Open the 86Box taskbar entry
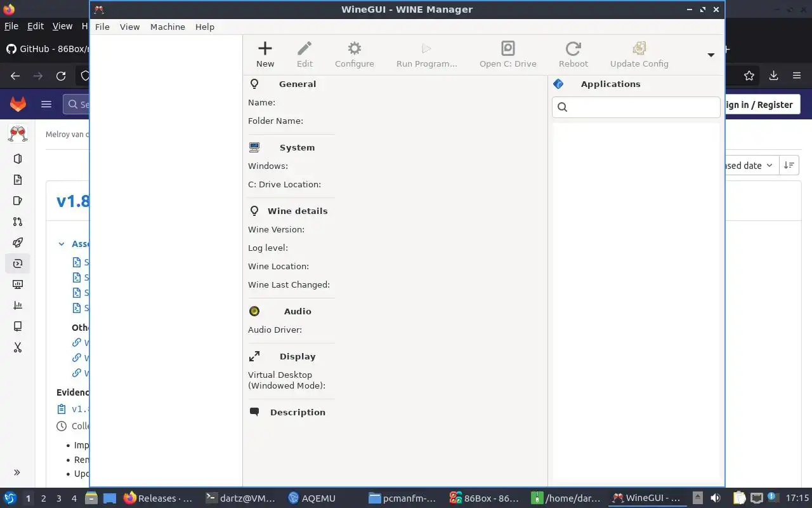The image size is (812, 508). pos(485,498)
